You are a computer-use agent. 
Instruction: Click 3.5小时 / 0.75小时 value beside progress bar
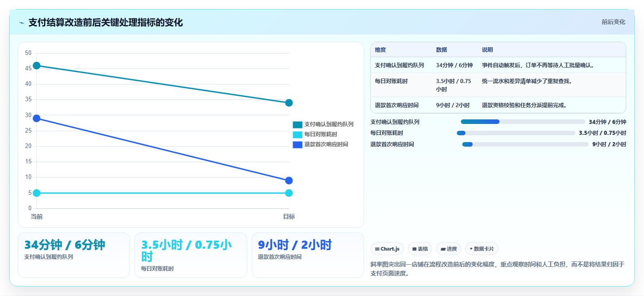(603, 133)
